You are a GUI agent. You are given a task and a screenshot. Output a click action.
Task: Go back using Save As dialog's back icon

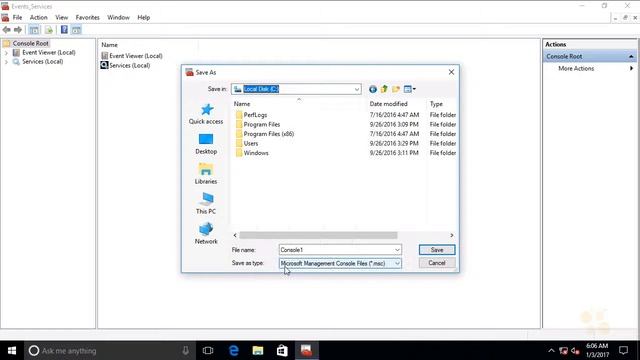pos(373,89)
